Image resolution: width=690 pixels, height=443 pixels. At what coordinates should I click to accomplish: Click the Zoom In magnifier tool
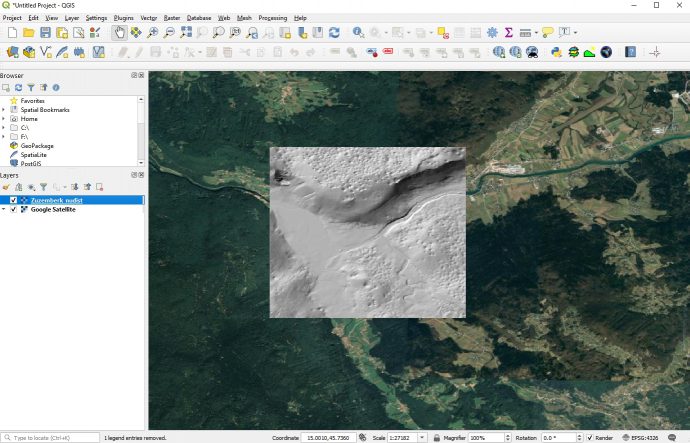152,33
